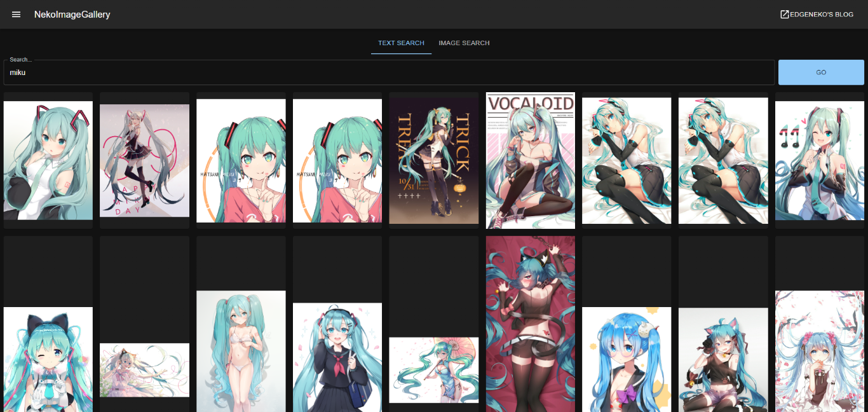Image resolution: width=868 pixels, height=412 pixels.
Task: Open the cat-eared girl holding violin thumbnail
Action: 723,360
